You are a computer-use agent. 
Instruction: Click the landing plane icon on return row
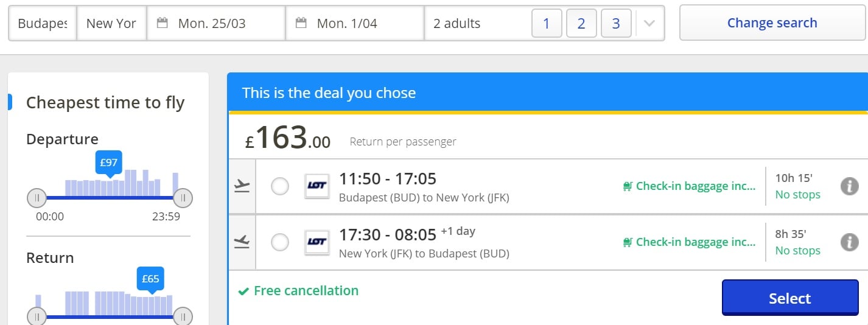coord(242,242)
